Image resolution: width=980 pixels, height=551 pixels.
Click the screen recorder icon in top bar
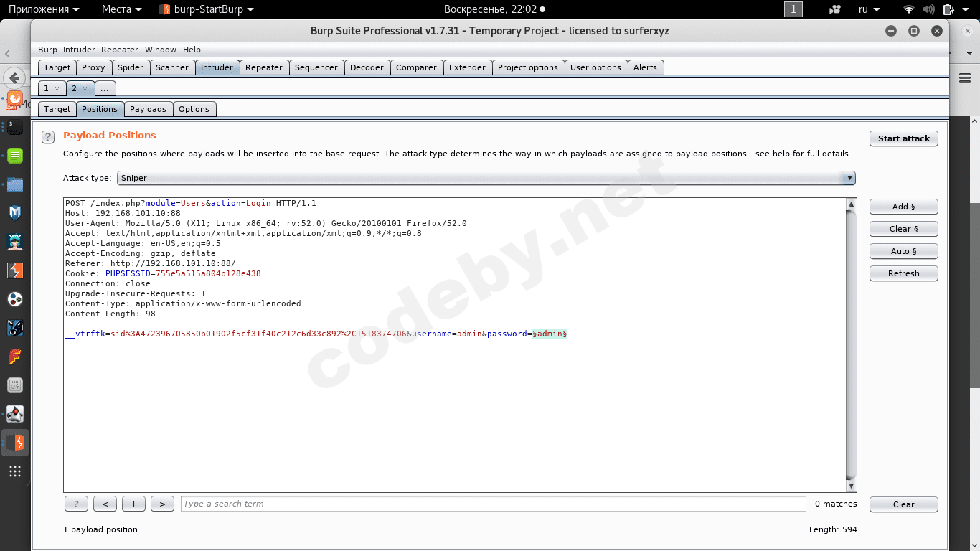tap(834, 9)
